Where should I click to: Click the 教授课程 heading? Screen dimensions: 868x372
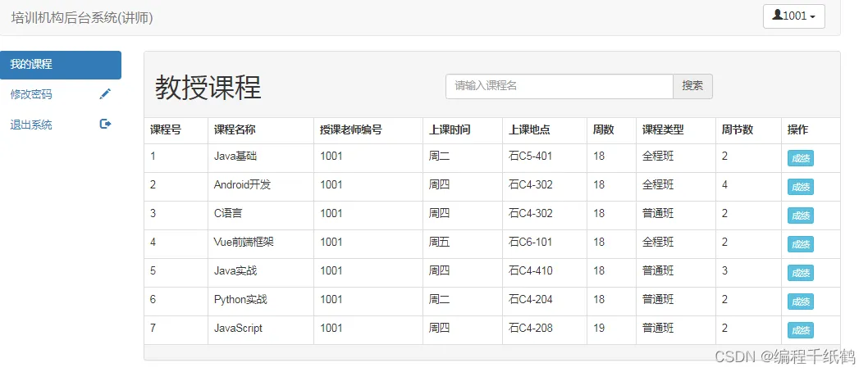208,88
